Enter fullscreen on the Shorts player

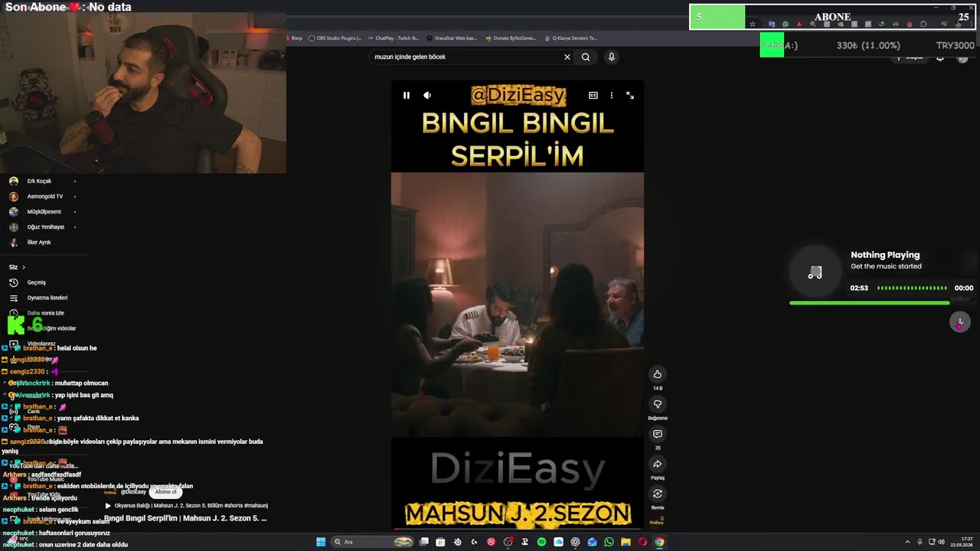pos(630,96)
